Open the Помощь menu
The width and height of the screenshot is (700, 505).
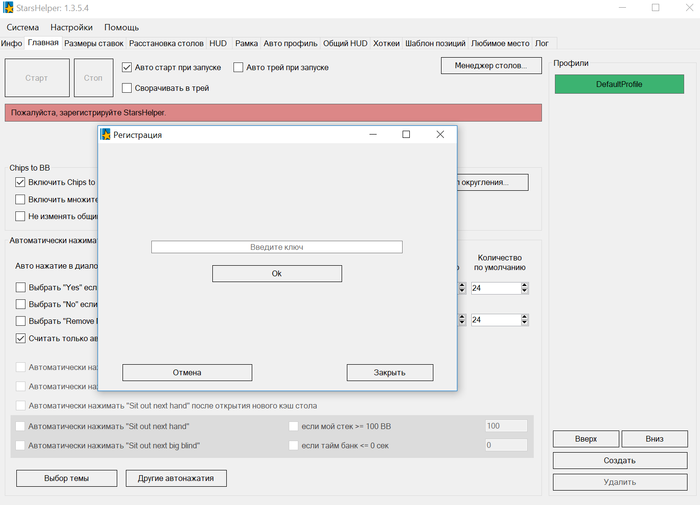pyautogui.click(x=121, y=27)
